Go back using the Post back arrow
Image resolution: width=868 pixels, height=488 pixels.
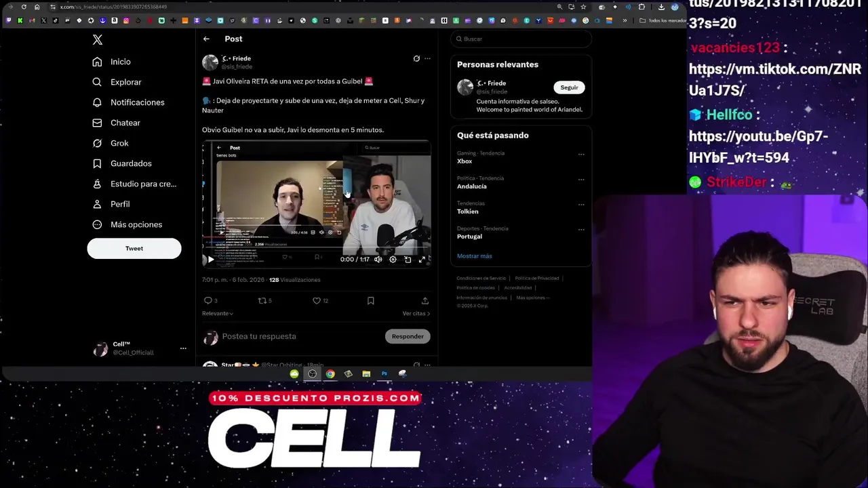[x=206, y=39]
